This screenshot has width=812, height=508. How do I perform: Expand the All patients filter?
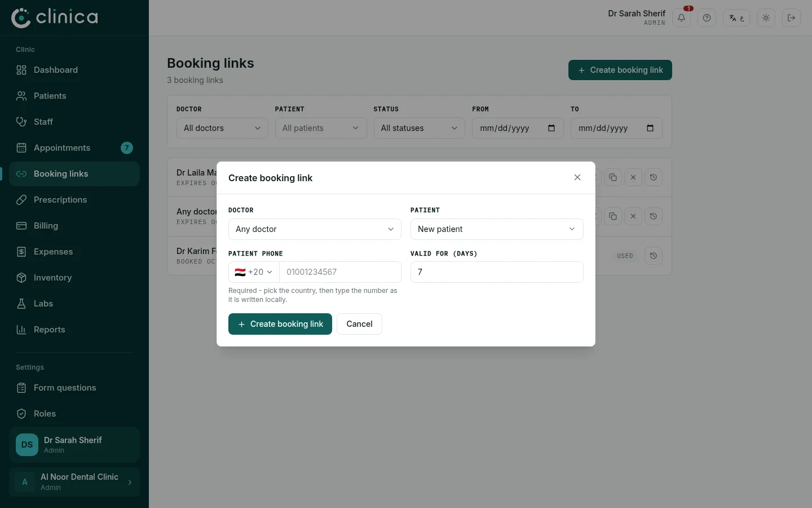pyautogui.click(x=321, y=128)
